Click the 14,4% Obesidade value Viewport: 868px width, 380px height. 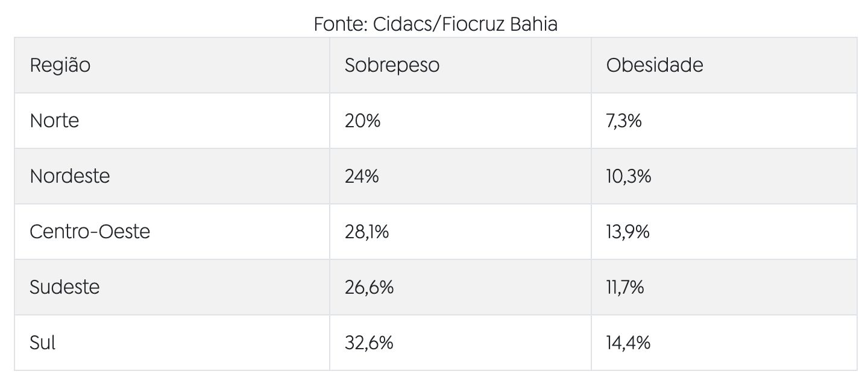tap(629, 343)
